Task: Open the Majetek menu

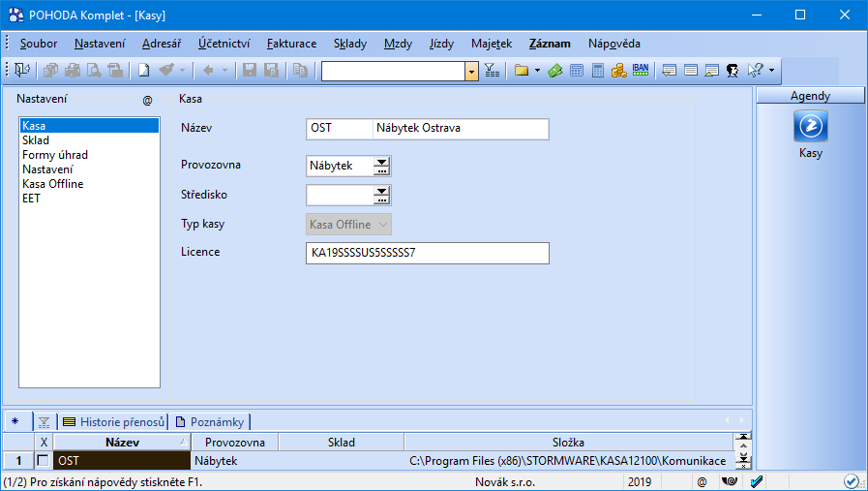Action: click(492, 44)
